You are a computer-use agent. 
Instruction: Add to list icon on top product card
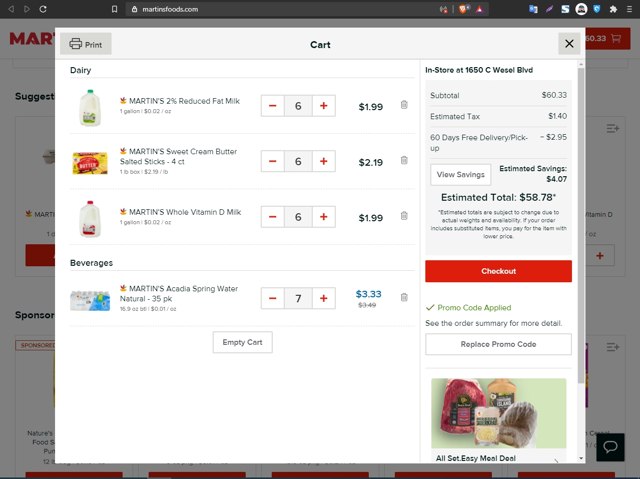[613, 129]
